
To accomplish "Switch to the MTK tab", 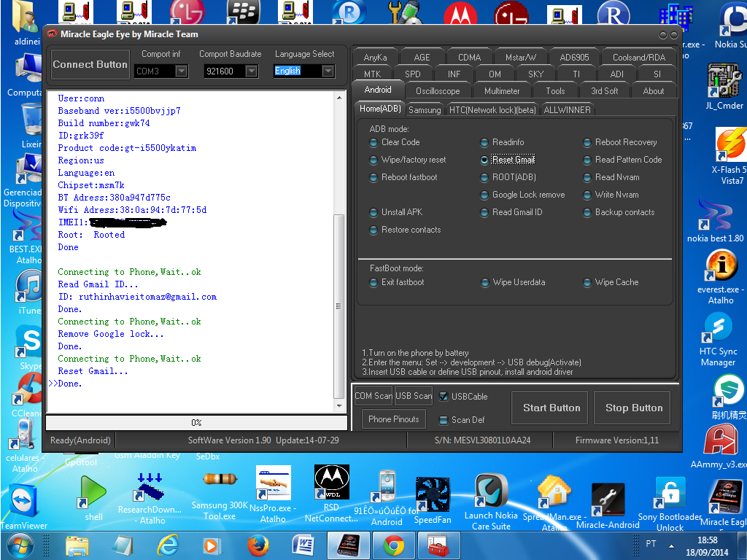I will pos(373,74).
